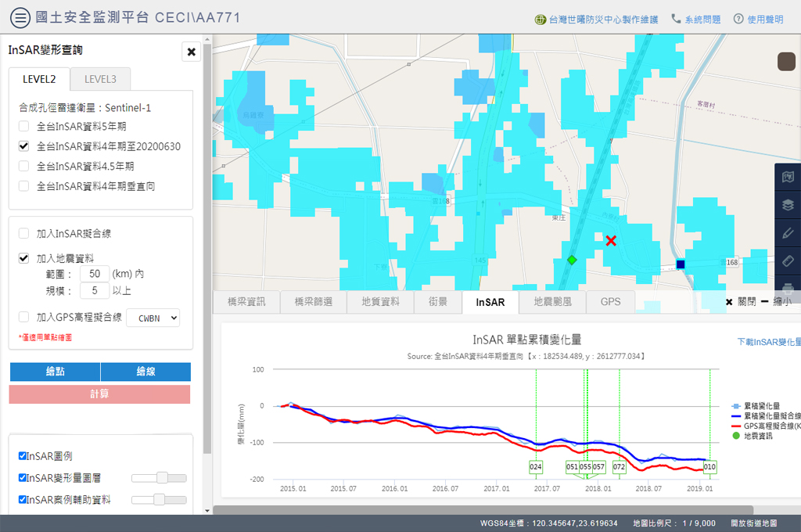Click the red X marker on map

click(x=611, y=241)
